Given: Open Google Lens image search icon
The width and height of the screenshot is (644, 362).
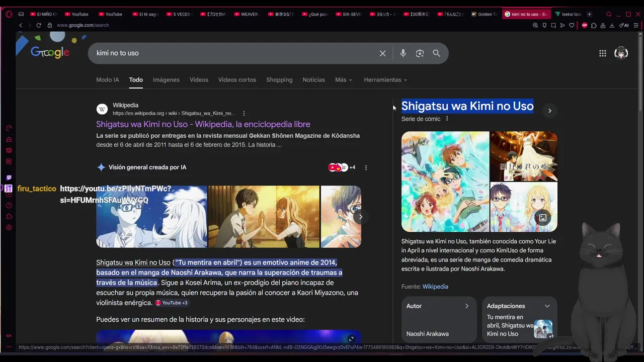Looking at the screenshot, I should [x=420, y=53].
